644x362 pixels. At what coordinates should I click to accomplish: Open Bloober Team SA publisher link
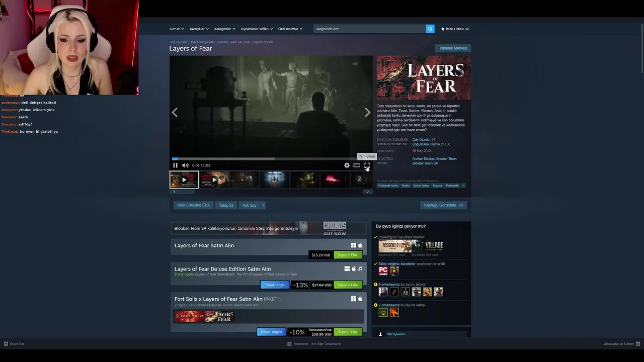(x=425, y=163)
